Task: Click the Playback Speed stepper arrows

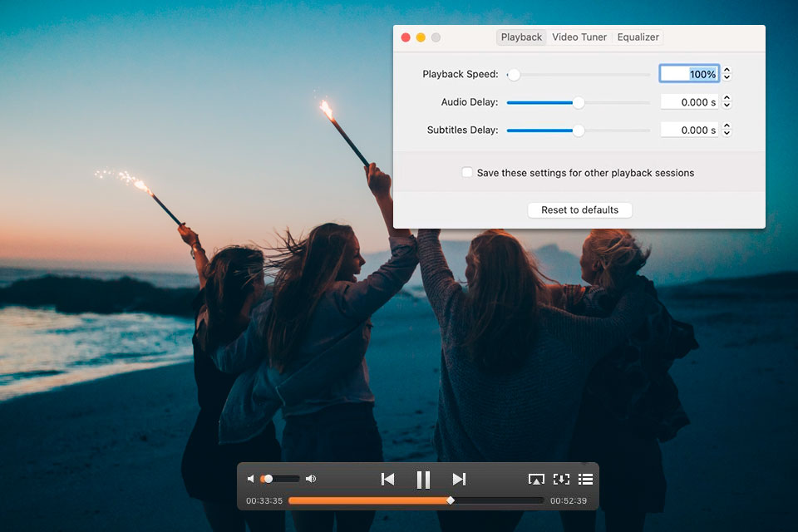Action: 727,74
